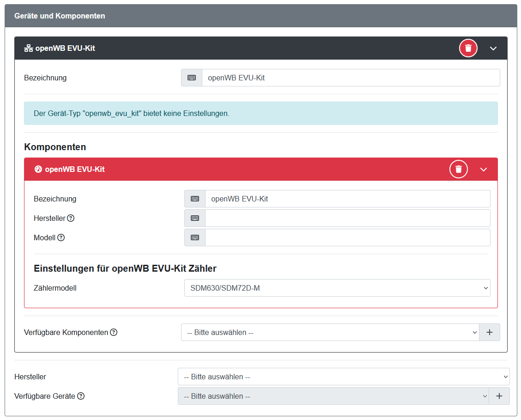Click the 'Zählermodell' label
The image size is (521, 420).
(x=55, y=288)
